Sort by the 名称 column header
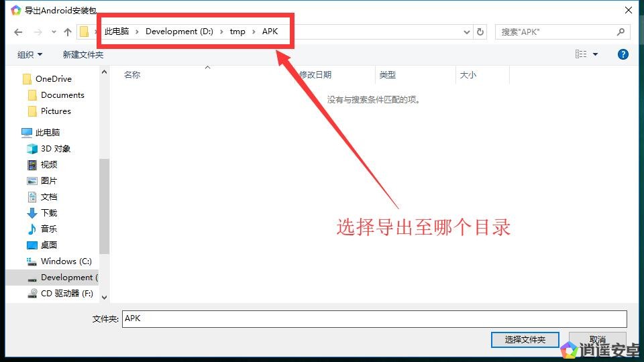The width and height of the screenshot is (644, 362). point(132,75)
